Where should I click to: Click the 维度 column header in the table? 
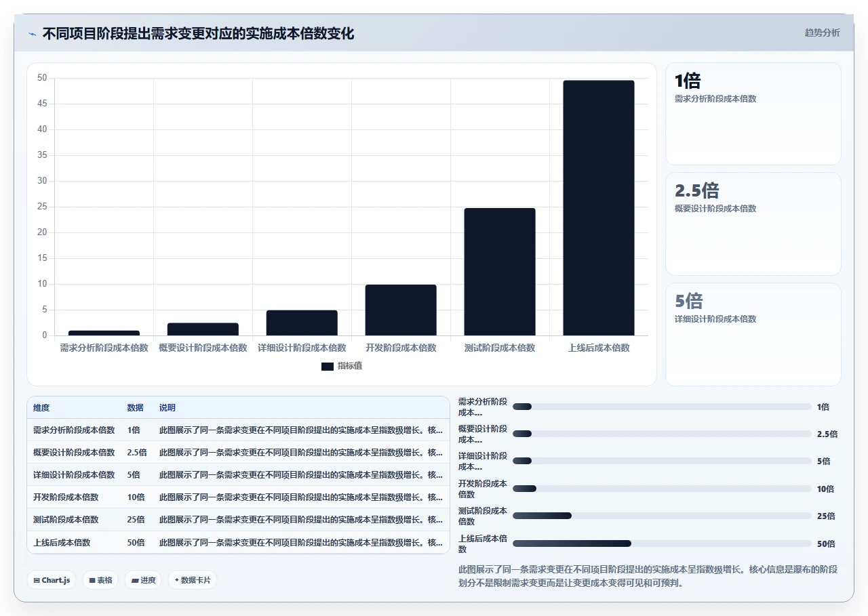pyautogui.click(x=41, y=408)
